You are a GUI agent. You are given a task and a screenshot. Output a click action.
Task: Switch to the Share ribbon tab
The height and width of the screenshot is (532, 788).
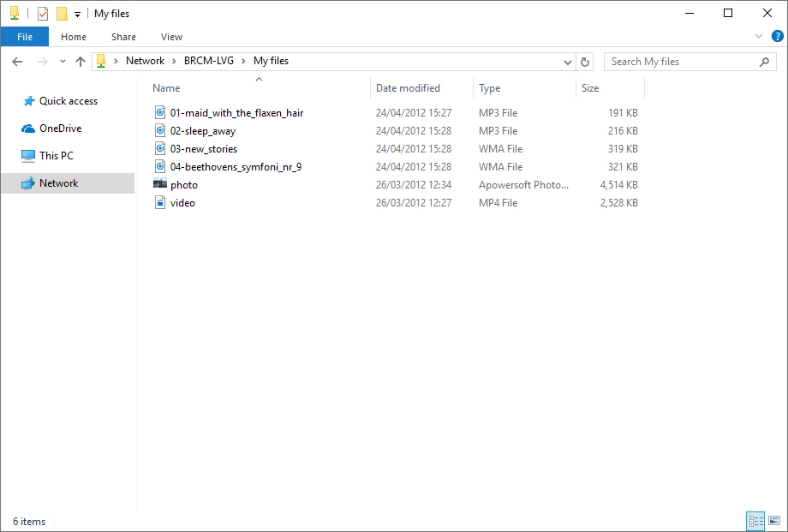tap(123, 37)
